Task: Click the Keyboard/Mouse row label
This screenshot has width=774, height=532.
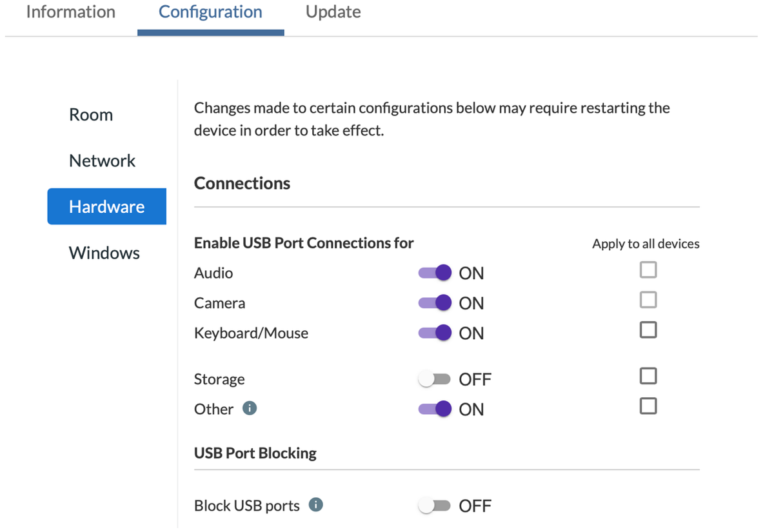Action: 252,333
